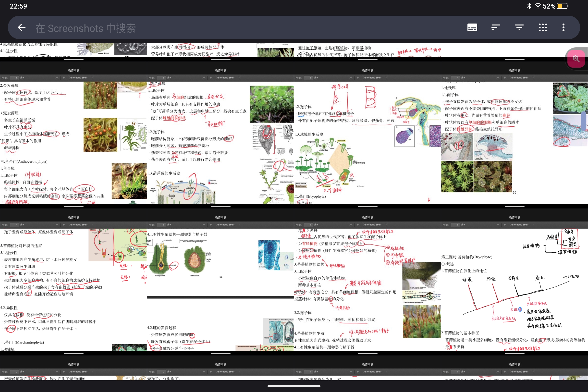Open the three-dot overflow menu
The height and width of the screenshot is (392, 588).
563,27
